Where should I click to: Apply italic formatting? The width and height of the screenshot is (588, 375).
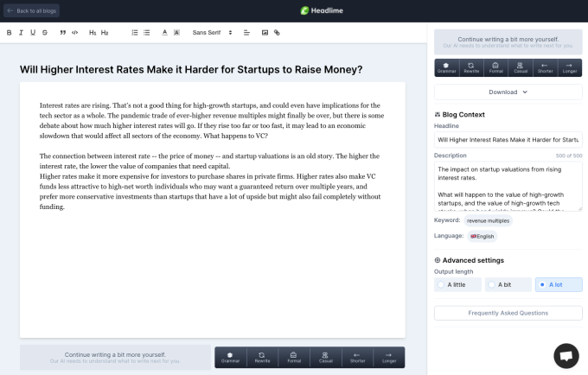[21, 33]
